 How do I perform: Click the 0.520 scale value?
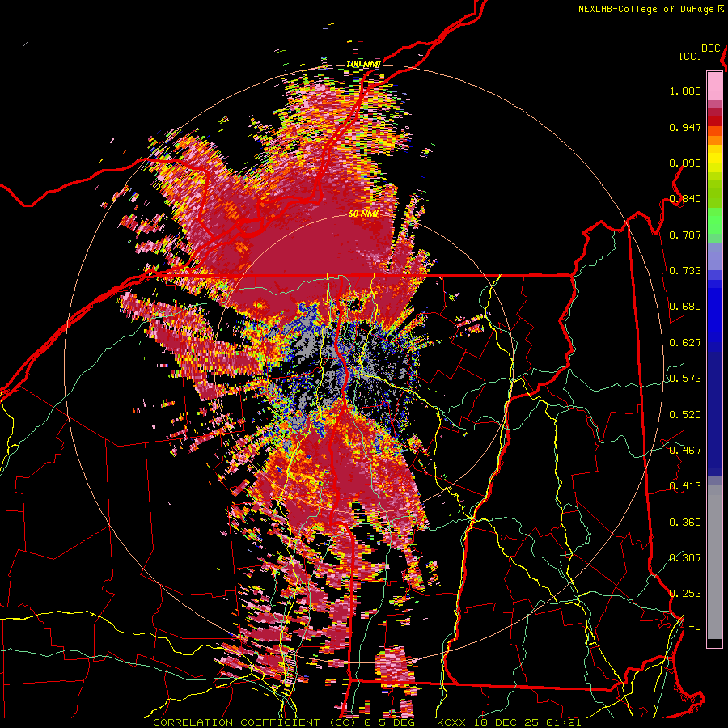(685, 414)
